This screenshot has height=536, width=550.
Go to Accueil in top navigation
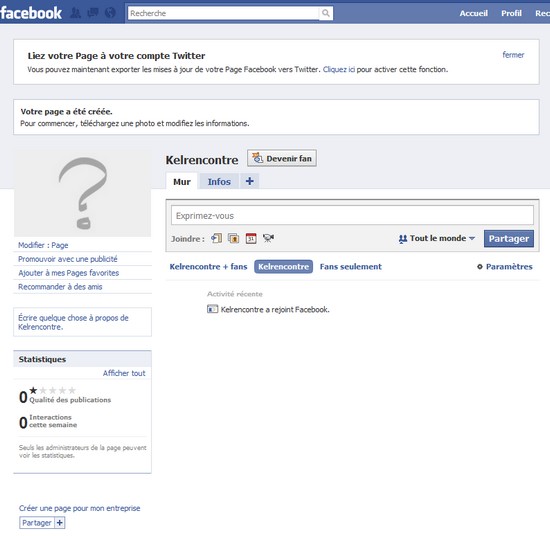pyautogui.click(x=474, y=13)
